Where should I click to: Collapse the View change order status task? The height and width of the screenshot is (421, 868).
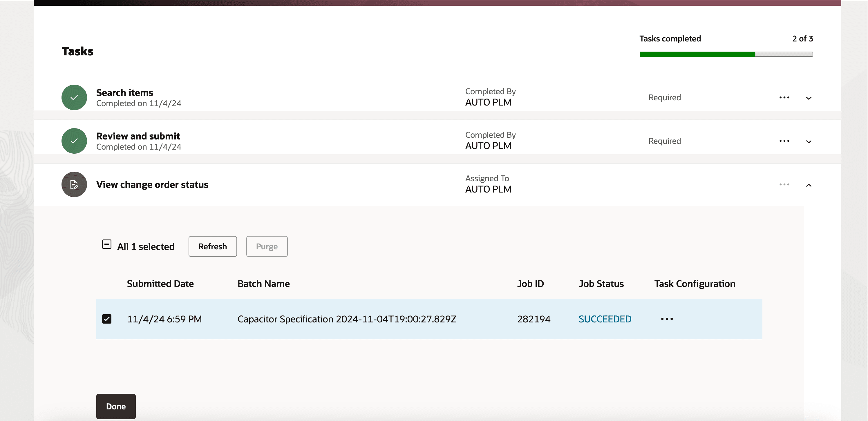pyautogui.click(x=808, y=185)
